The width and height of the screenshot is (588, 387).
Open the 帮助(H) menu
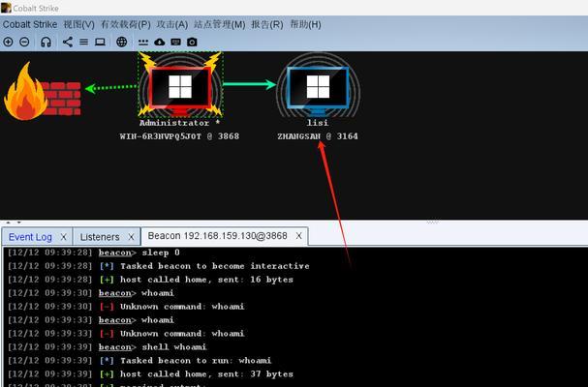coord(306,25)
